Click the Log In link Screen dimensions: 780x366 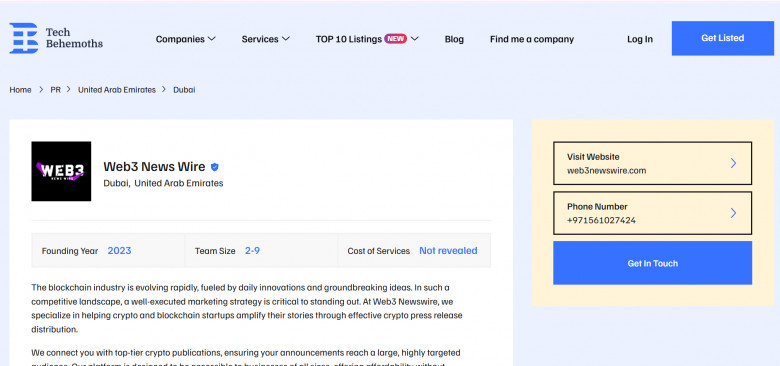pos(640,39)
